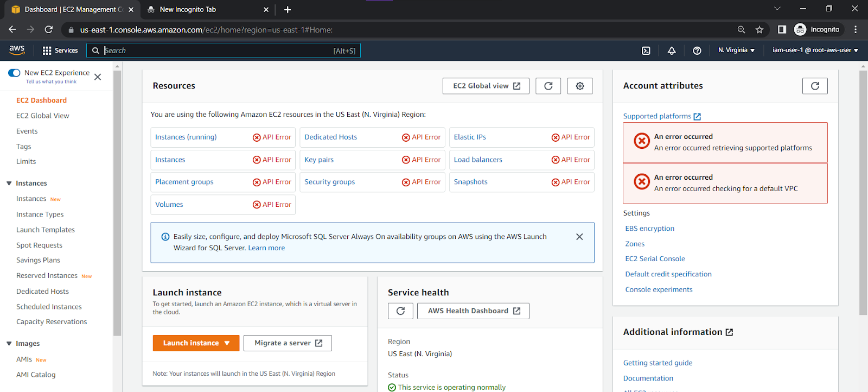Toggle the New EC2 Experience switch
Viewport: 868px width, 392px height.
pos(14,73)
